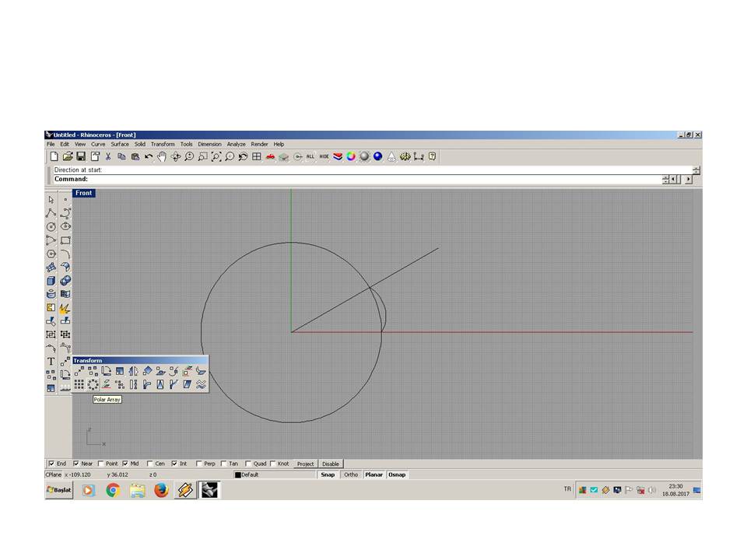747x560 pixels.
Task: Click the Zoom Extents icon
Action: pyautogui.click(x=216, y=156)
